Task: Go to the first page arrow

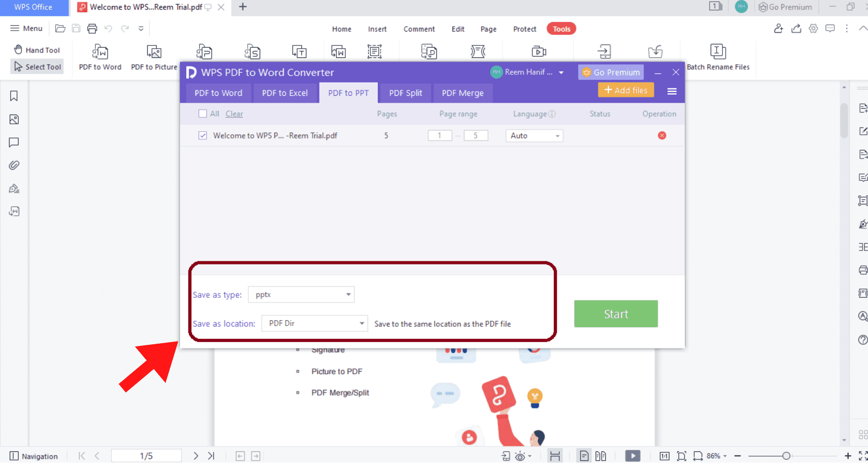Action: click(x=82, y=456)
